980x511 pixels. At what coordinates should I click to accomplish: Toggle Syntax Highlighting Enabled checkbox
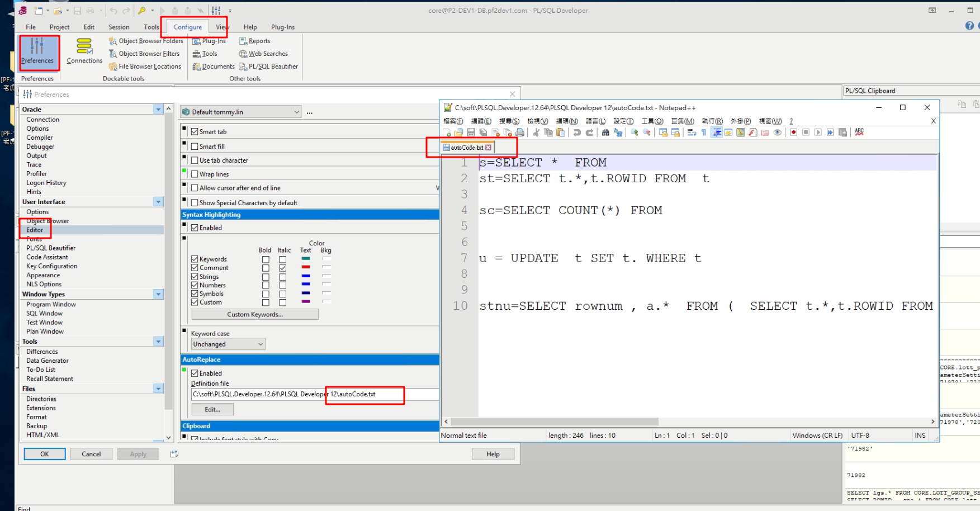coord(195,228)
